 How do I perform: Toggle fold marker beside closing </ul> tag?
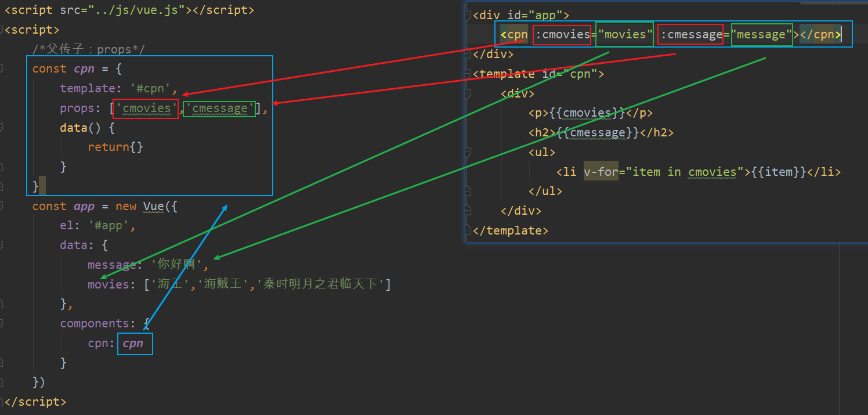468,191
